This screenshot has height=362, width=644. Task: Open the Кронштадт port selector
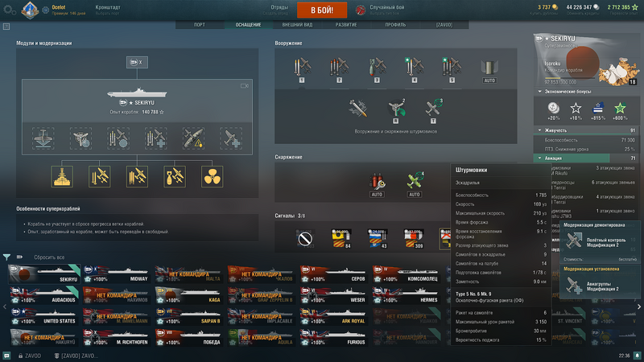coord(108,10)
